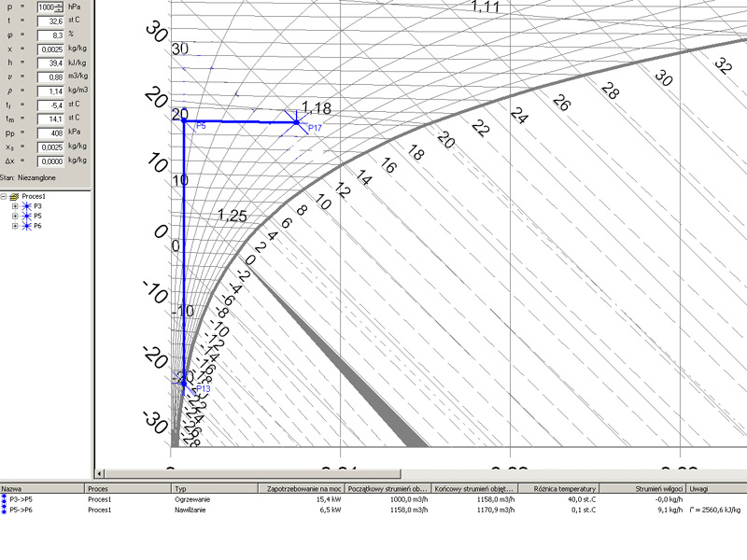Image resolution: width=747 pixels, height=560 pixels.
Task: Click the 1170,9 m3/h flow cell
Action: click(496, 510)
